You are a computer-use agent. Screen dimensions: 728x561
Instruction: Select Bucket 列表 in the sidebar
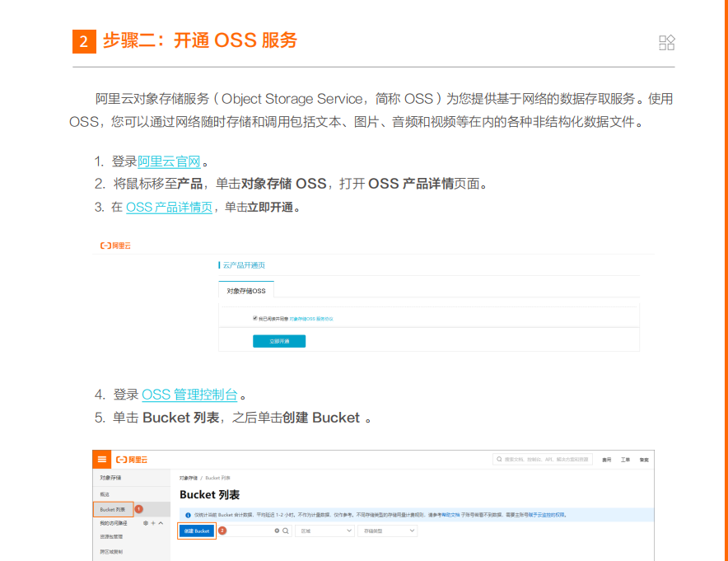[114, 509]
